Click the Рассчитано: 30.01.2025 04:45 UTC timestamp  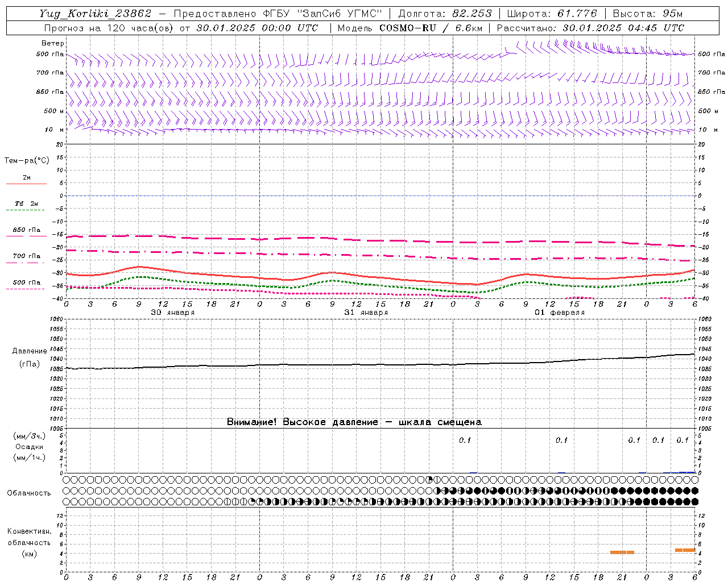coord(590,28)
